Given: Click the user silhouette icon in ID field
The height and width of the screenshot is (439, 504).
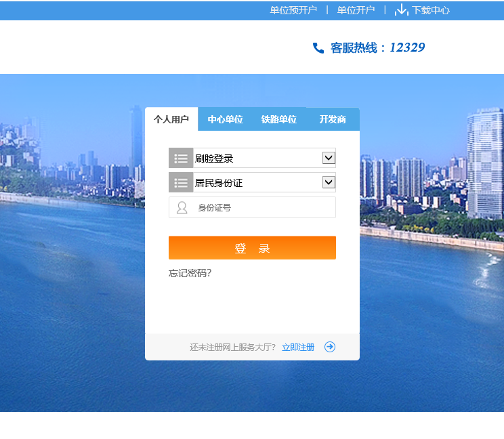Looking at the screenshot, I should (x=182, y=208).
